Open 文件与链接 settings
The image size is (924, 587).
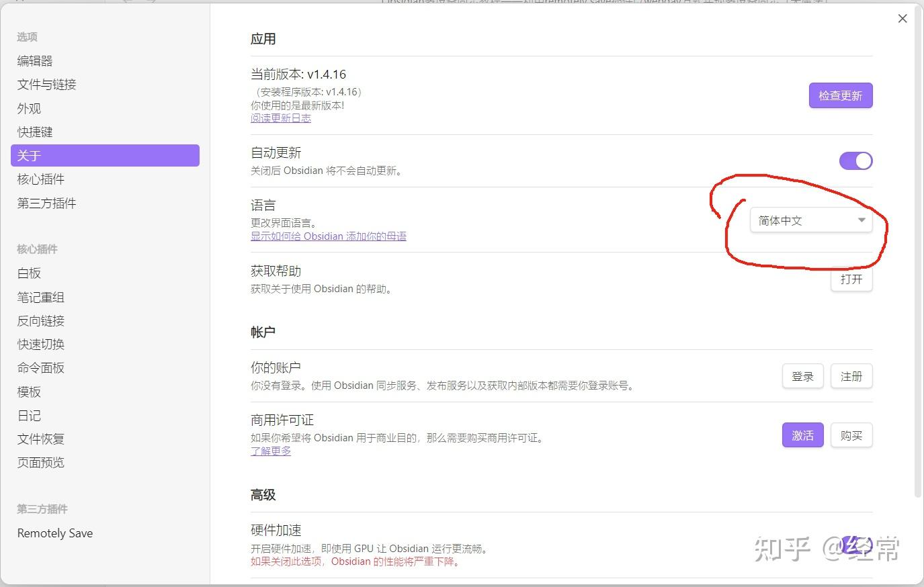click(46, 84)
